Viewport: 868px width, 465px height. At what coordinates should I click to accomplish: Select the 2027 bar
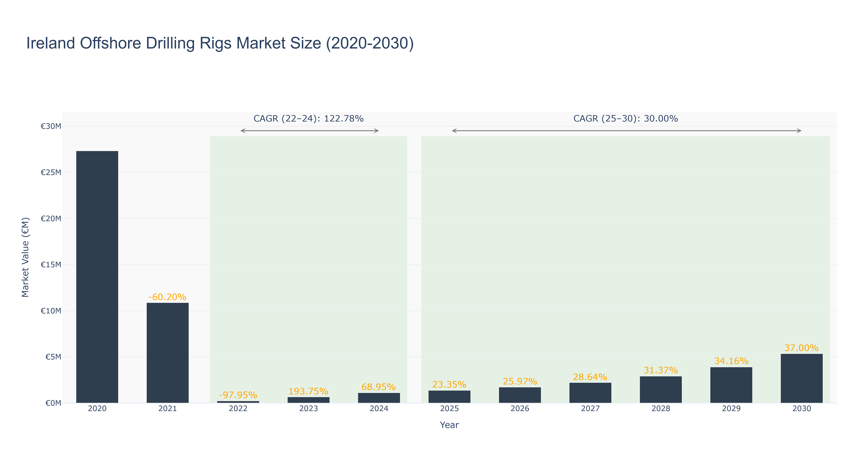(x=590, y=393)
